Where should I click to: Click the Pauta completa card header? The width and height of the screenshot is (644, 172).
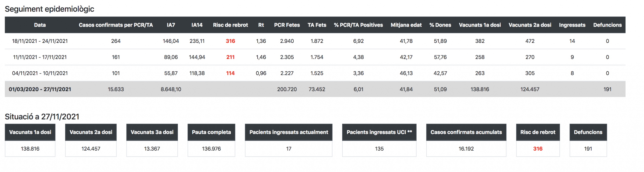tap(211, 132)
